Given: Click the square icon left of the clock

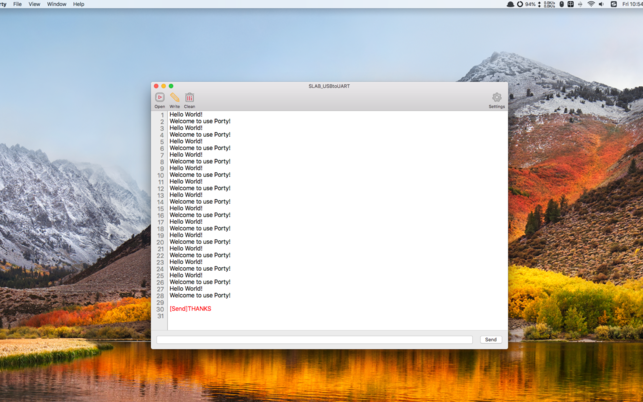Looking at the screenshot, I should pos(613,4).
